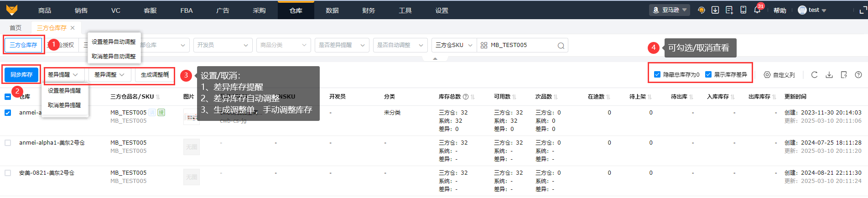
Task: Open the 帮助 link in header
Action: 780,10
